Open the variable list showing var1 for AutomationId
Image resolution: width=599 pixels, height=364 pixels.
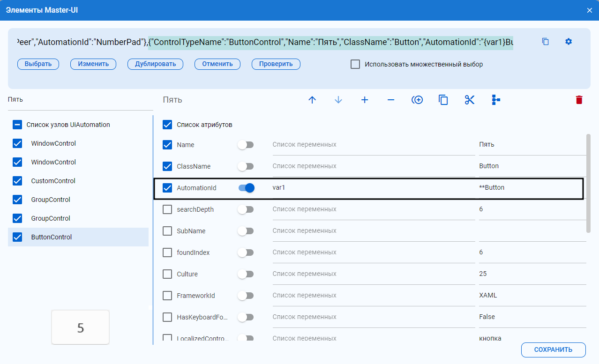[374, 188]
